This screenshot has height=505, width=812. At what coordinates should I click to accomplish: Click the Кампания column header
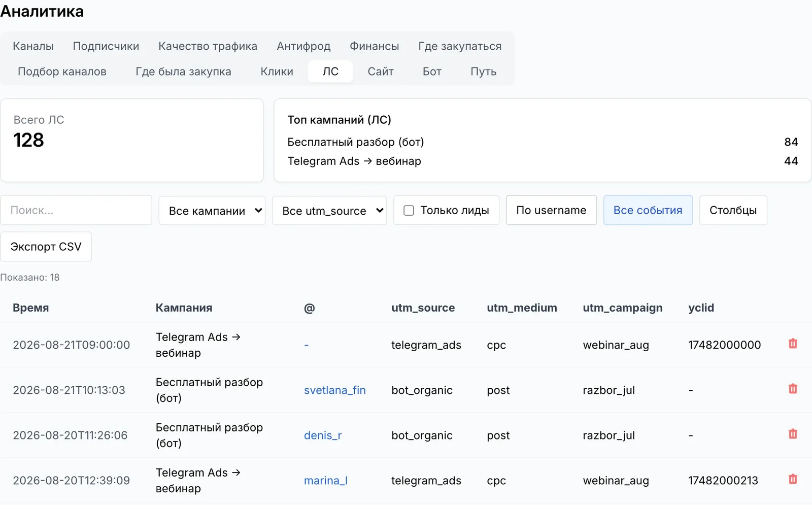pos(184,308)
